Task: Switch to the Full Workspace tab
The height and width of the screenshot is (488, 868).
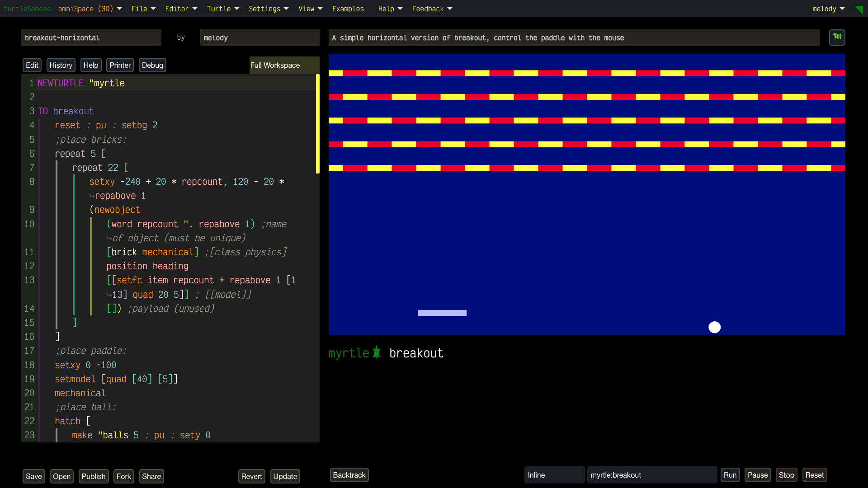Action: 275,65
